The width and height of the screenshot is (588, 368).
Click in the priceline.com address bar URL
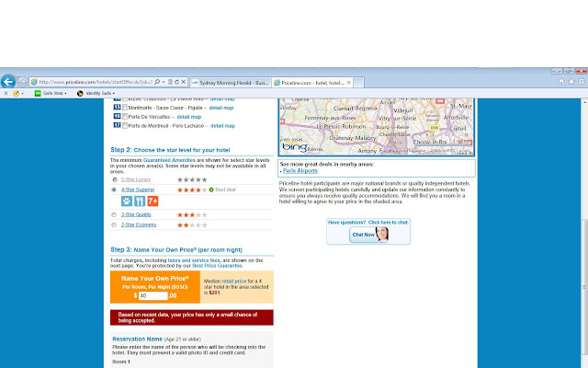coord(96,82)
